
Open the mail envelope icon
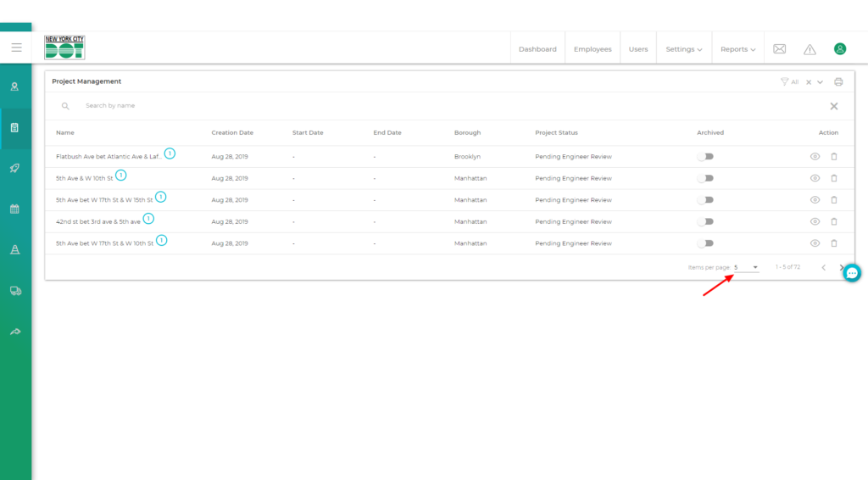tap(779, 49)
